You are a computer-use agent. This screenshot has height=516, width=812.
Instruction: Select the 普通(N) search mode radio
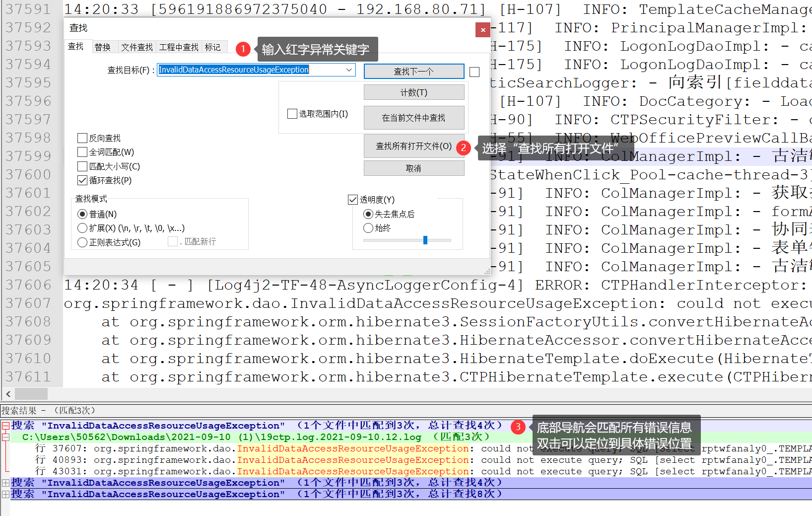(82, 214)
